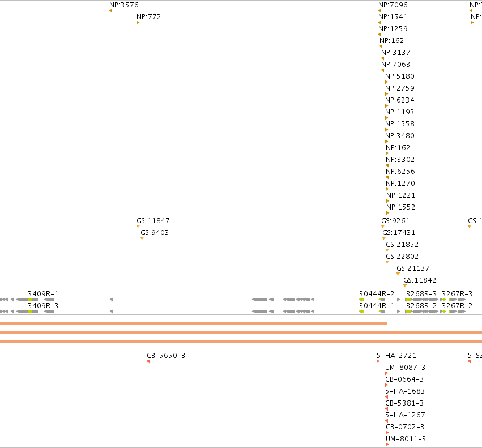This screenshot has width=482, height=448.
Task: Select the CB-0664-3 label
Action: [x=404, y=379]
